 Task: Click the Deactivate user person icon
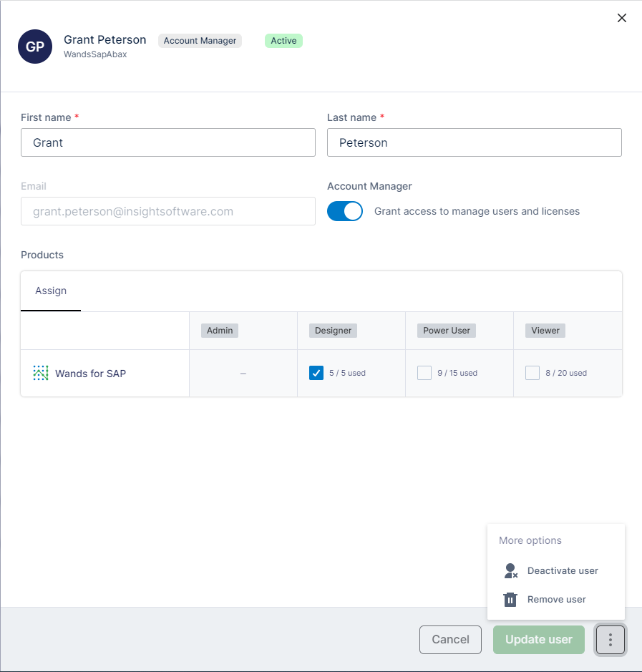(x=510, y=570)
